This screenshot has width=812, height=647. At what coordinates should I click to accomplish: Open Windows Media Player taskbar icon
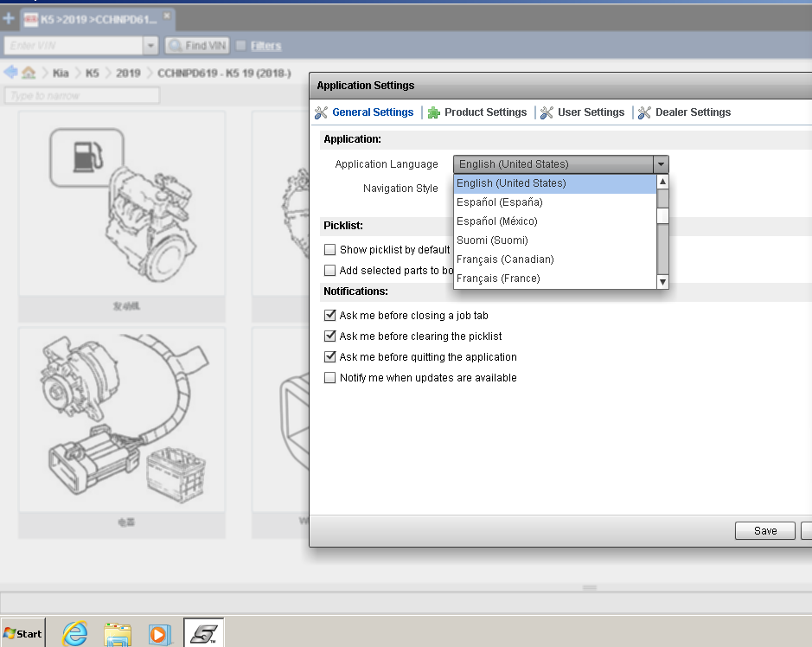pos(160,634)
